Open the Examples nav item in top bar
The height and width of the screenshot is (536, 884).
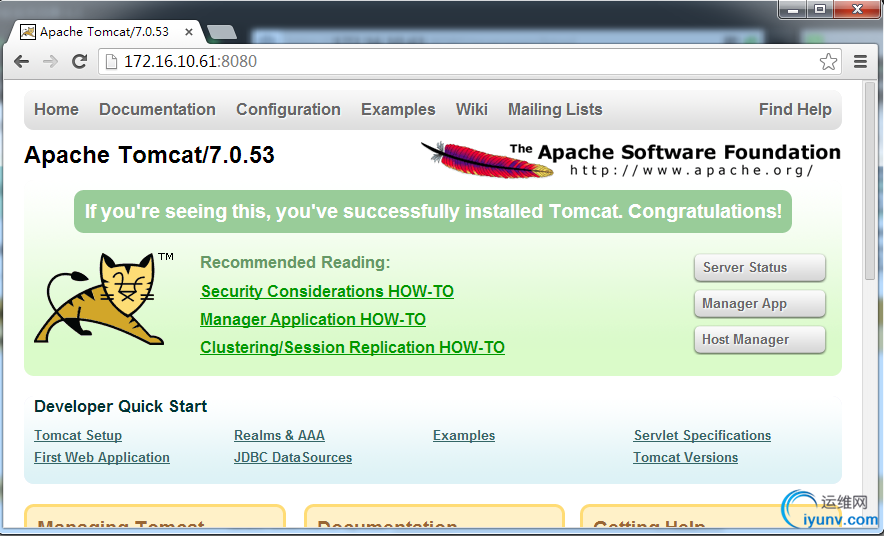398,109
